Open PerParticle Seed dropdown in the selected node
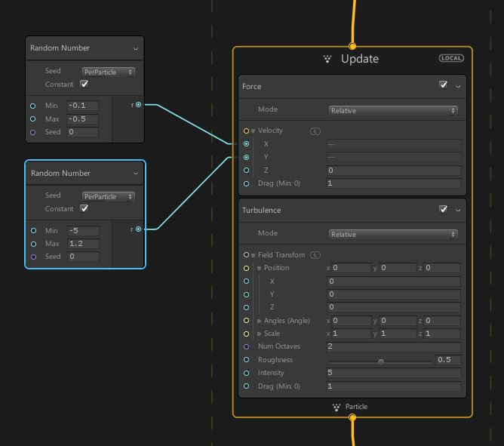Viewport: 504px width, 446px height. (x=109, y=196)
